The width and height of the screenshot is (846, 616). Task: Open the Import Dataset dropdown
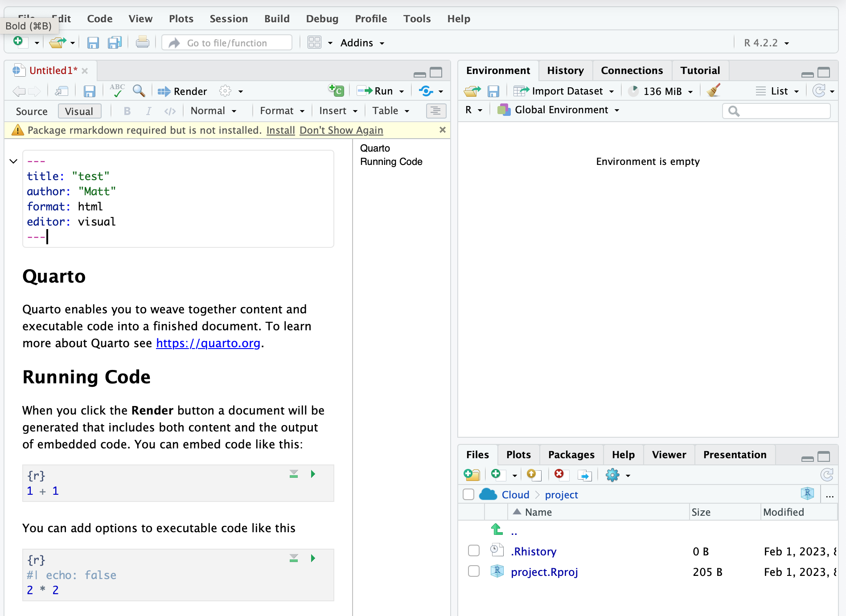(564, 91)
